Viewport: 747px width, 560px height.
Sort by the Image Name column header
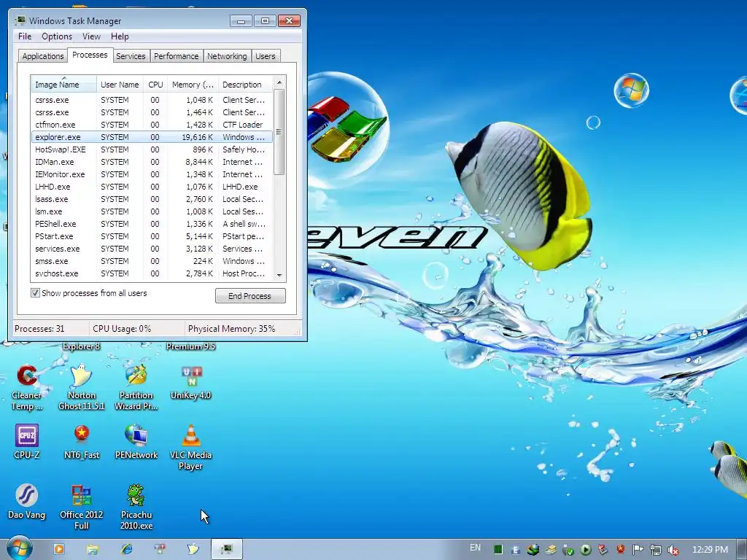pos(64,85)
